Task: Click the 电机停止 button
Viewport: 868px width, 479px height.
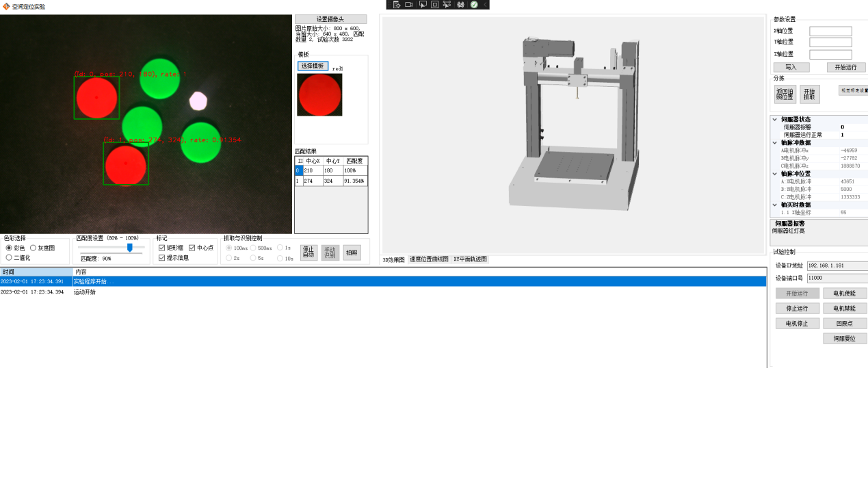Action: pos(797,324)
